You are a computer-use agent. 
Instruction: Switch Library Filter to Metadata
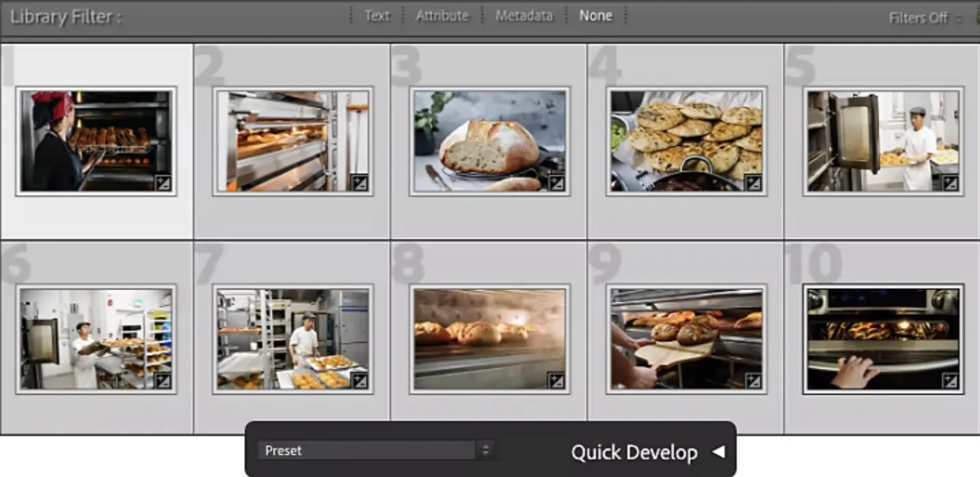pos(523,16)
